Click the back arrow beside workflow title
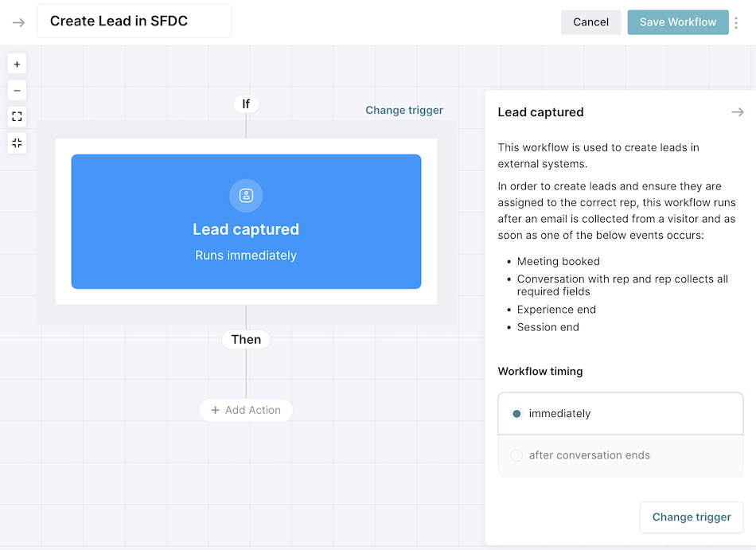756x550 pixels. point(18,22)
